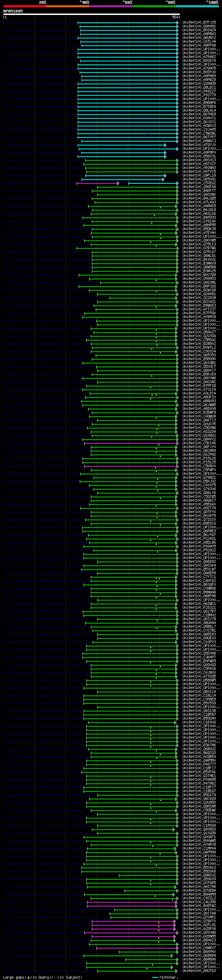Screen dimensions: 222x980
Task: Open hit UniRef100_Q9Y0H6
Action: tap(199, 932)
